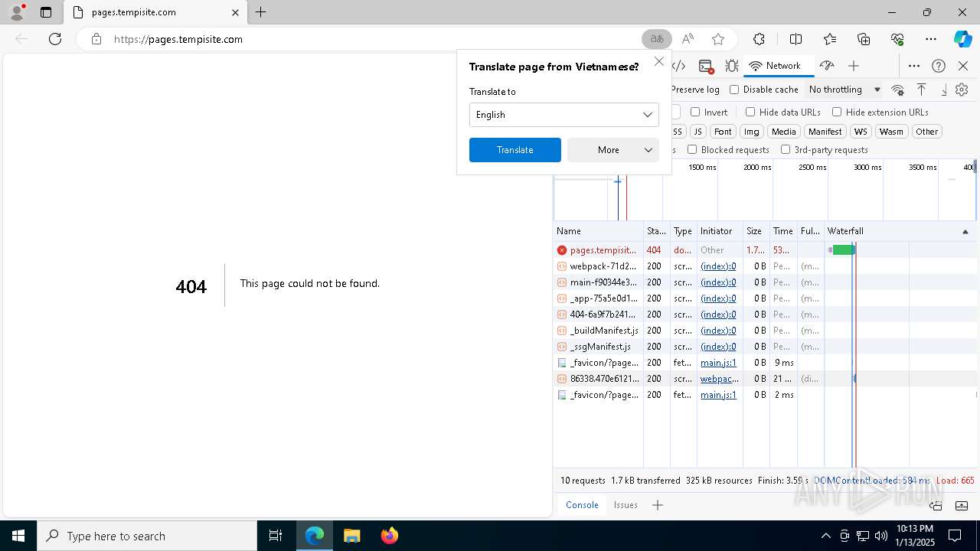Open a new browser tab

260,12
